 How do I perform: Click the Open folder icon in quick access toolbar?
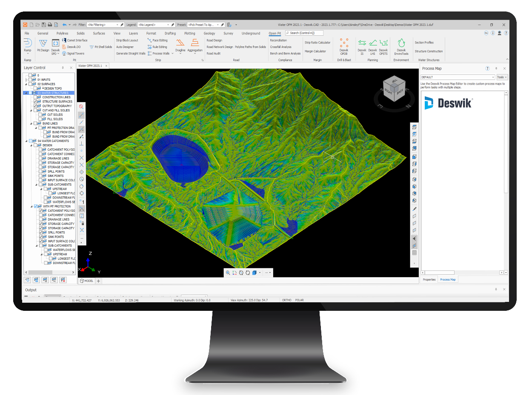pyautogui.click(x=37, y=25)
